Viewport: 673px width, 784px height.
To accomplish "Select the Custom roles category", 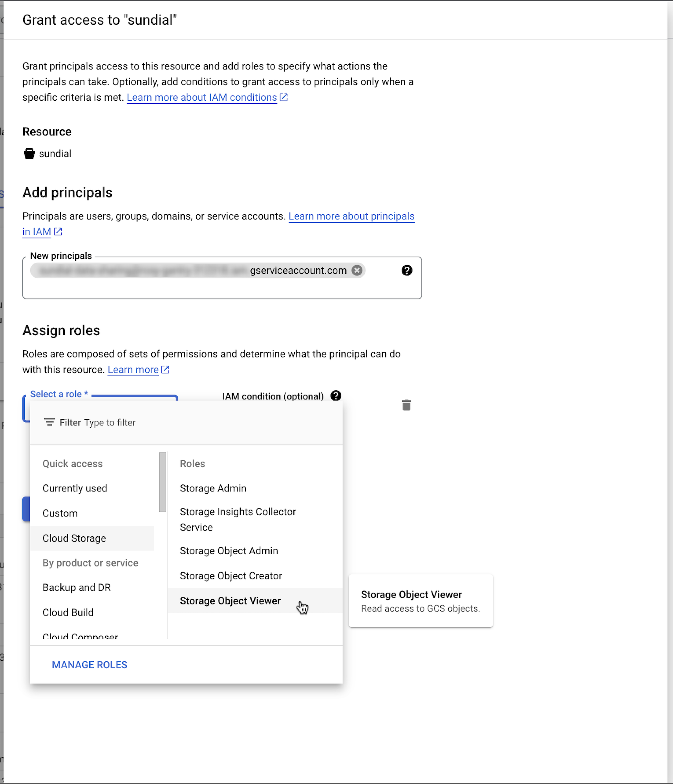I will pos(60,513).
